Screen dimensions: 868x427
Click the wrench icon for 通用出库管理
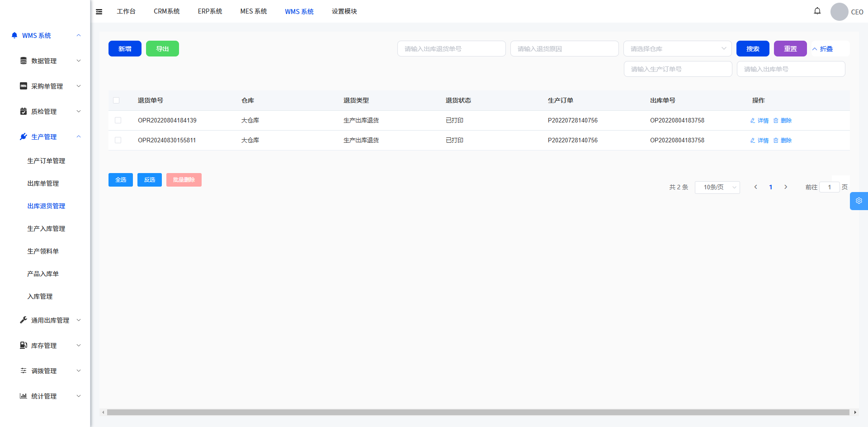click(x=24, y=320)
